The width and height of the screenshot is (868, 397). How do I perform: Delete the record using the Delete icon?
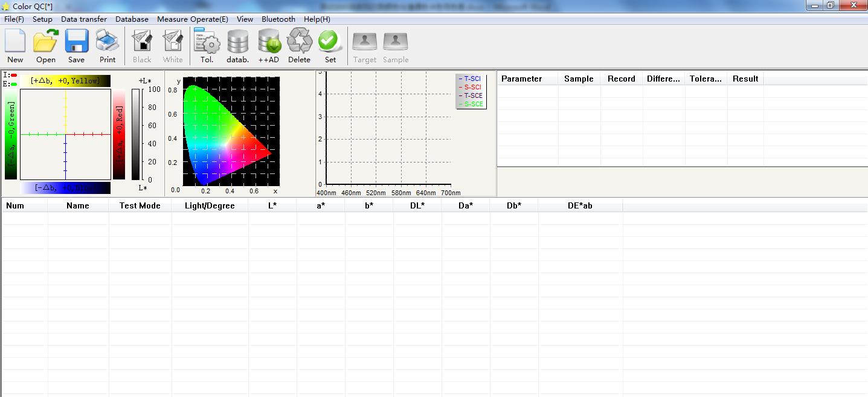(x=300, y=46)
